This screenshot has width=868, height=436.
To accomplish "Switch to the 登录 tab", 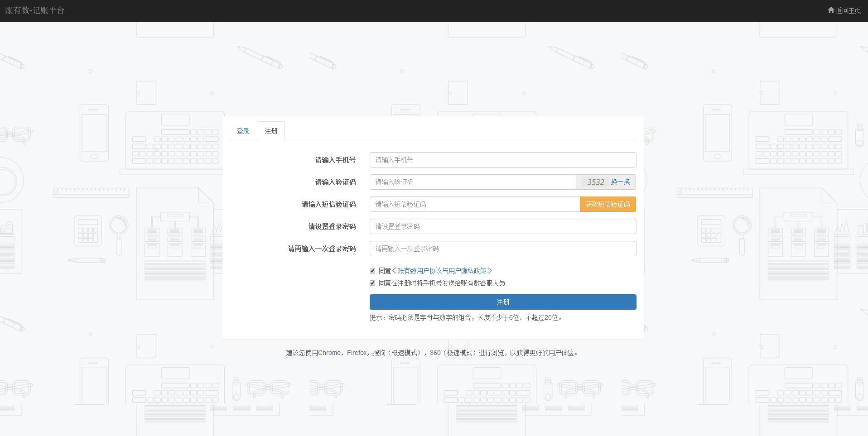I will [243, 131].
